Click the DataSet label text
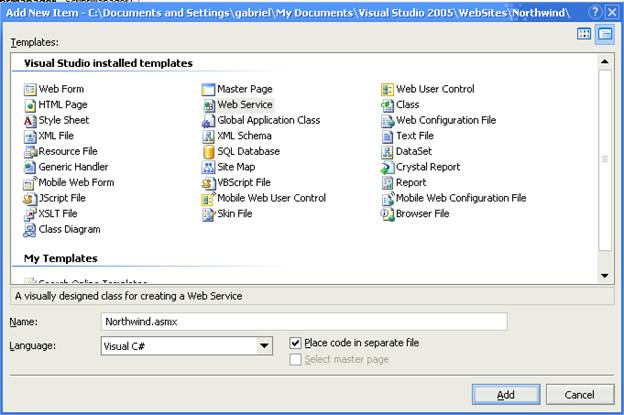Image resolution: width=624 pixels, height=415 pixels. point(414,152)
